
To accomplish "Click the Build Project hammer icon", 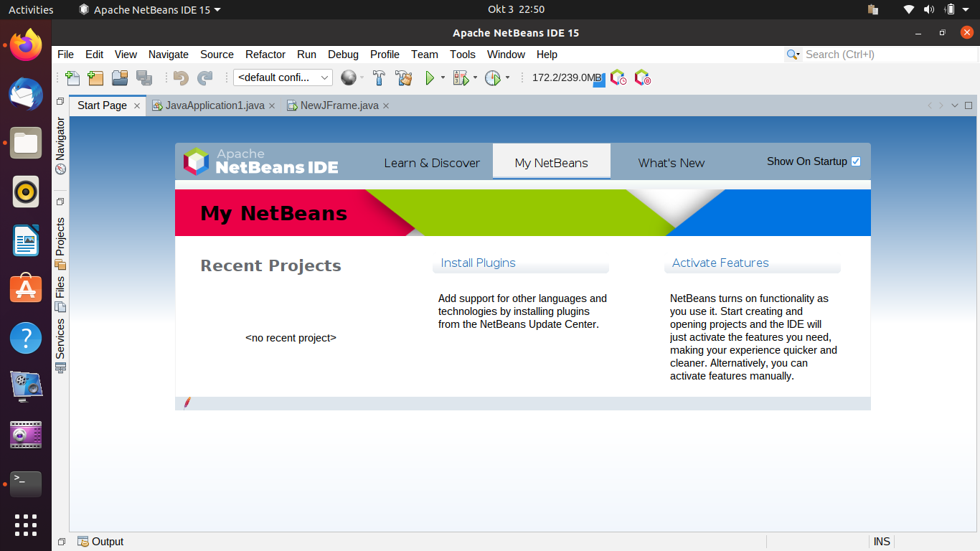I will [x=380, y=77].
